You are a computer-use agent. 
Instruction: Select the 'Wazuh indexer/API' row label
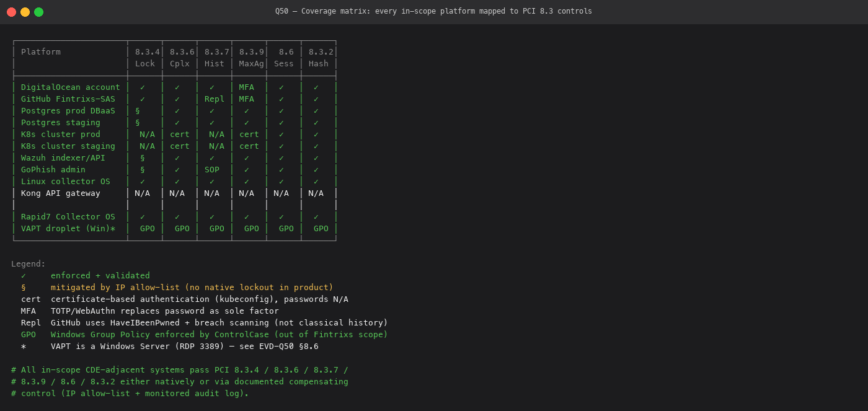click(x=63, y=158)
